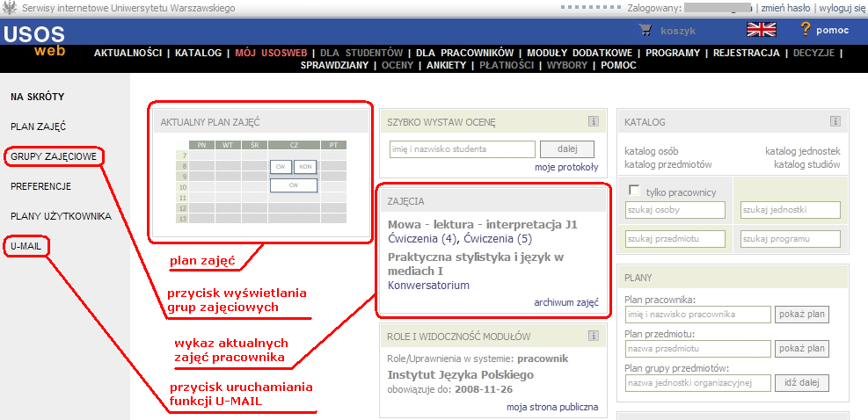This screenshot has height=420, width=868.
Task: Click the Instytut Języka Polskiego text
Action: 461,375
